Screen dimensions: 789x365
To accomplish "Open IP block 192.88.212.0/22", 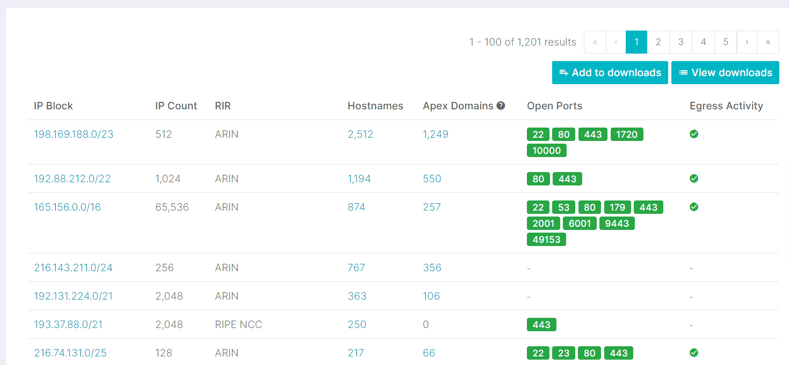I will click(73, 178).
